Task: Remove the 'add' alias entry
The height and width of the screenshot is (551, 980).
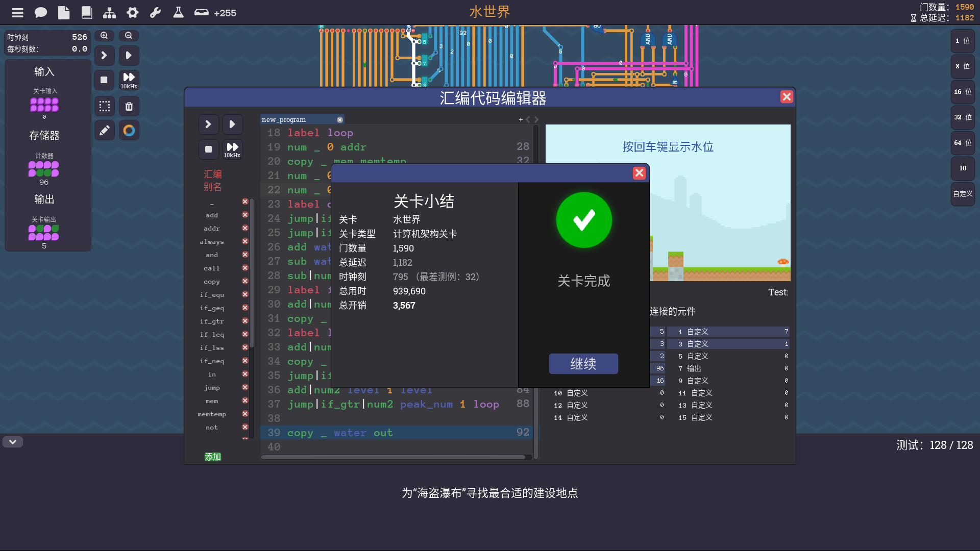Action: click(245, 215)
